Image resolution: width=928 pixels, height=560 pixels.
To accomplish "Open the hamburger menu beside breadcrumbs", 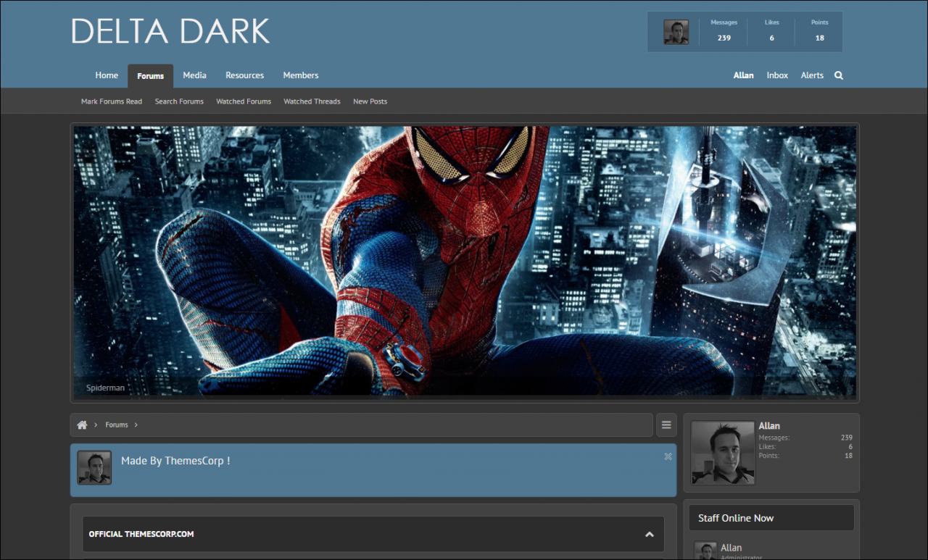I will (x=666, y=425).
